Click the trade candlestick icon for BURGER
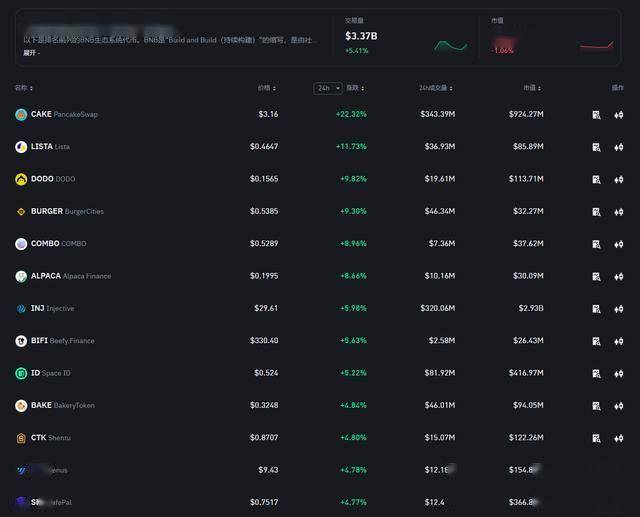Viewport: 640px width, 517px height. (x=619, y=212)
